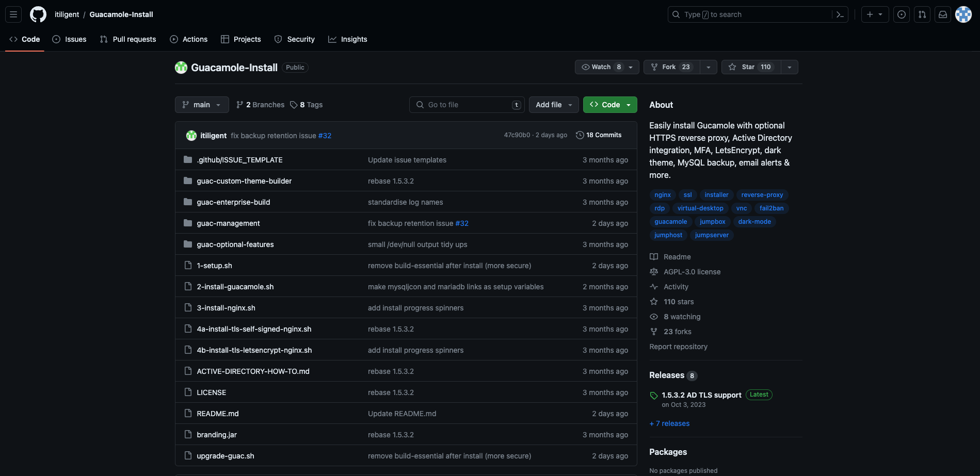
Task: Open the Watch notifications dropdown
Action: tap(607, 67)
